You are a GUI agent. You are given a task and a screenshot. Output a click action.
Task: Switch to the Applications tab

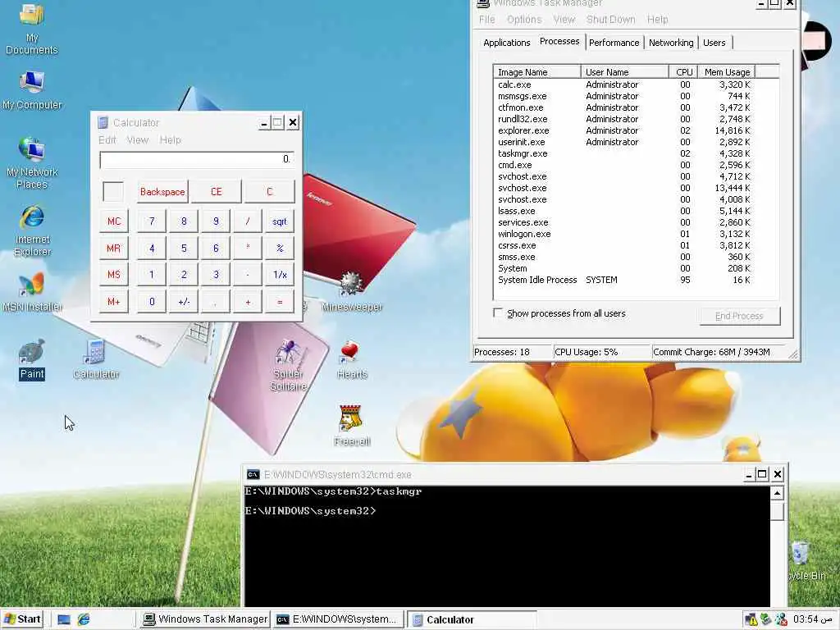coord(507,43)
